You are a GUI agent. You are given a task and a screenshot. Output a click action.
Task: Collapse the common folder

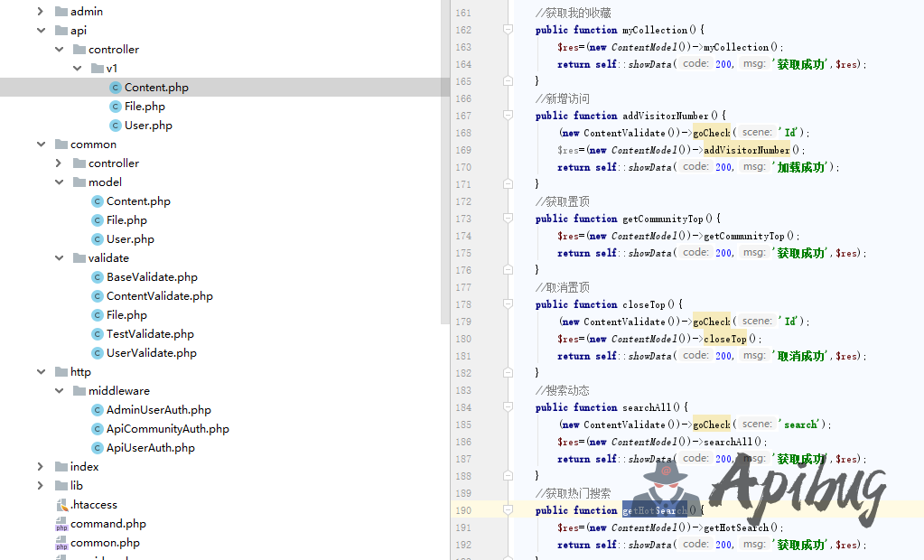(x=41, y=145)
